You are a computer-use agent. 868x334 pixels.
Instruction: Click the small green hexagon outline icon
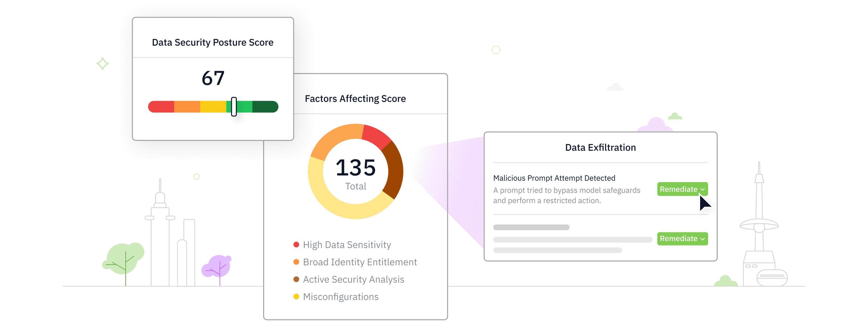click(x=496, y=50)
